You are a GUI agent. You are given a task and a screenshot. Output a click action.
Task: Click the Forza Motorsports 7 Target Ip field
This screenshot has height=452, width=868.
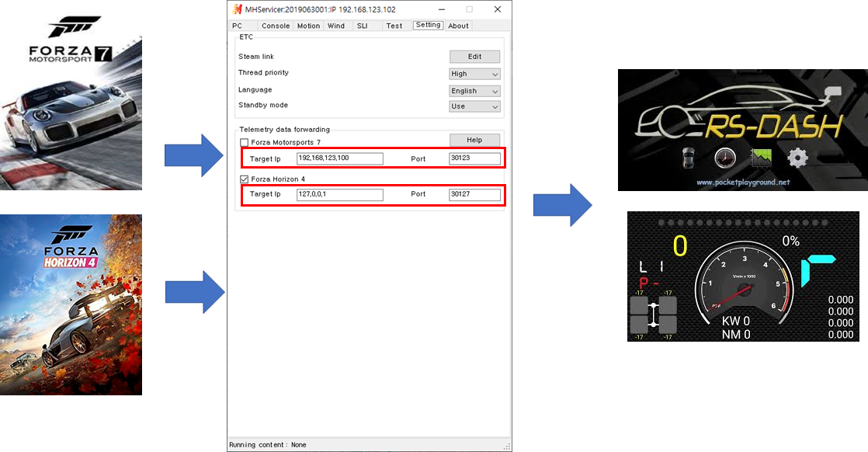coord(340,158)
